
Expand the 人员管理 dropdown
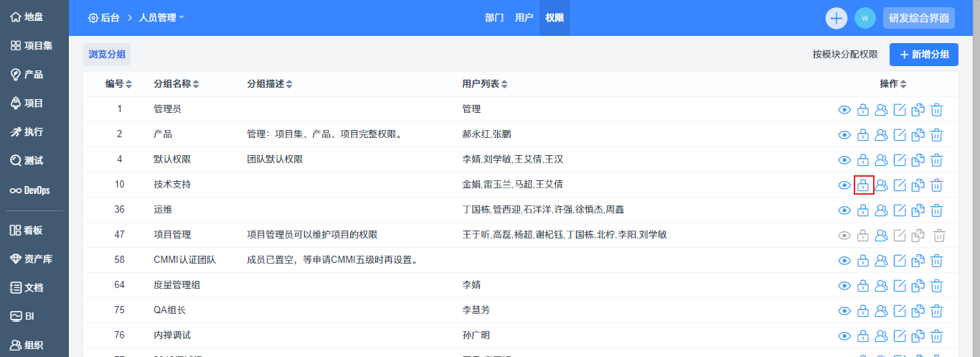(x=161, y=18)
